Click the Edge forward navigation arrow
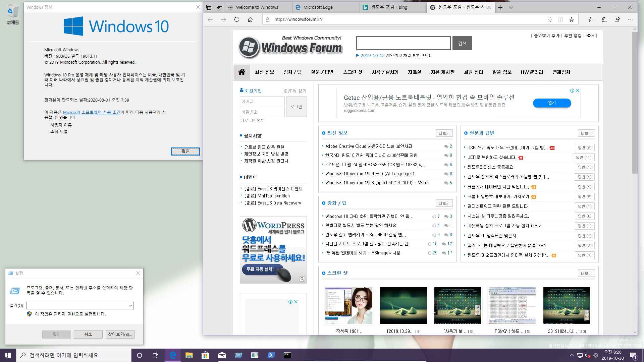The width and height of the screenshot is (644, 362). click(x=223, y=19)
